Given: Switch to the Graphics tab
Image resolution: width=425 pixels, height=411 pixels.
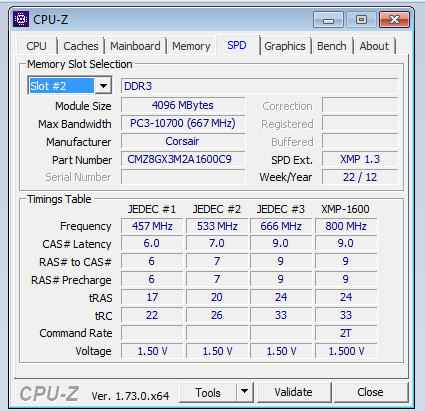Looking at the screenshot, I should [285, 46].
